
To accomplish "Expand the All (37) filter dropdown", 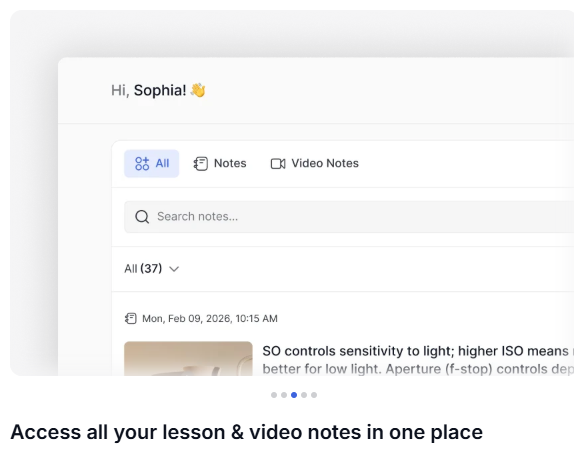I will [x=152, y=269].
